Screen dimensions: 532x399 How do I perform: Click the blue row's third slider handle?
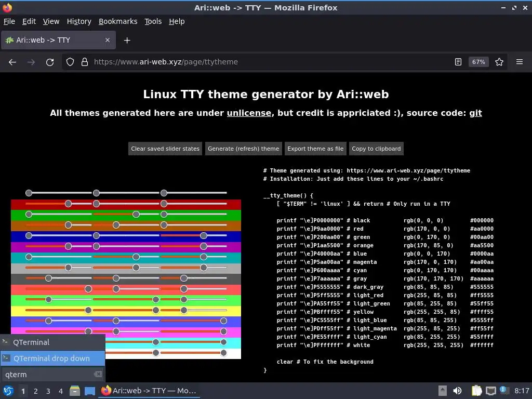pyautogui.click(x=204, y=235)
